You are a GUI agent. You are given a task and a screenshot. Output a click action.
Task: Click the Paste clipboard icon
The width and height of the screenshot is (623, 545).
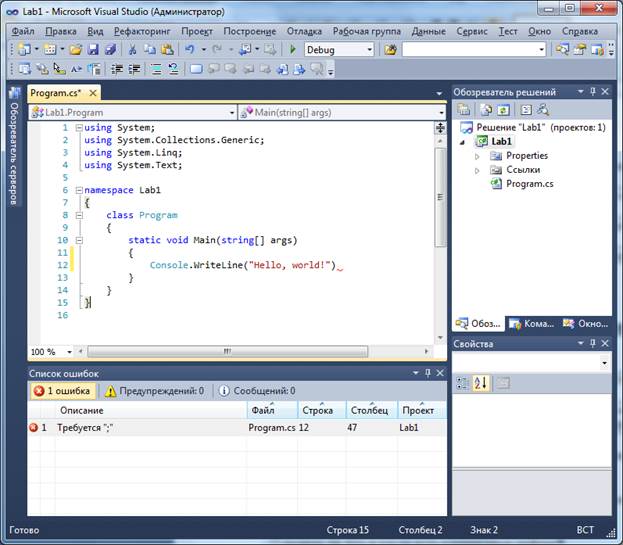click(167, 50)
